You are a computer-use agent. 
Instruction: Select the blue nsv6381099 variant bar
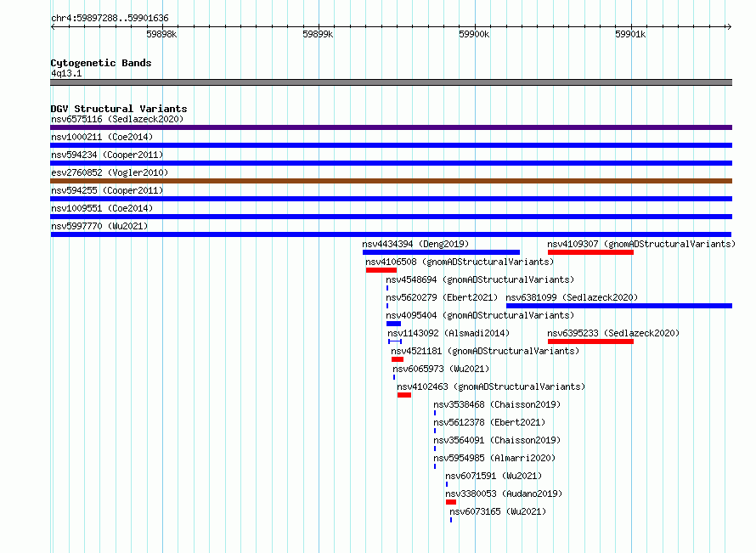[619, 306]
